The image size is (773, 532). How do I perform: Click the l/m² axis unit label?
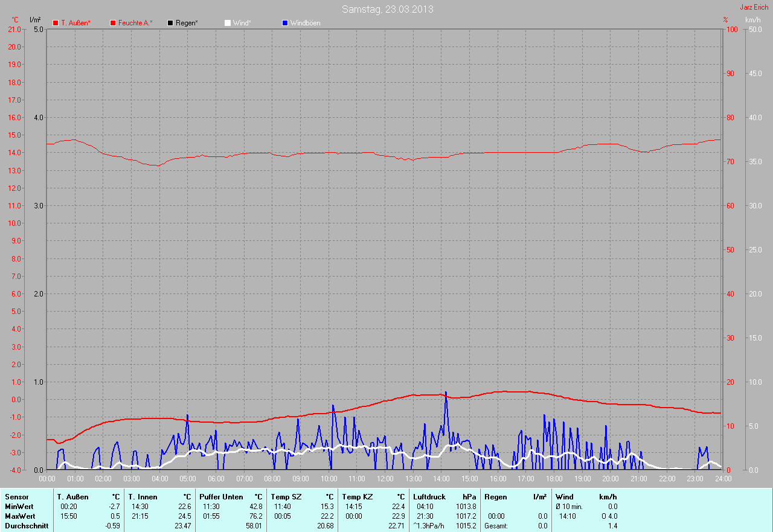coord(35,20)
